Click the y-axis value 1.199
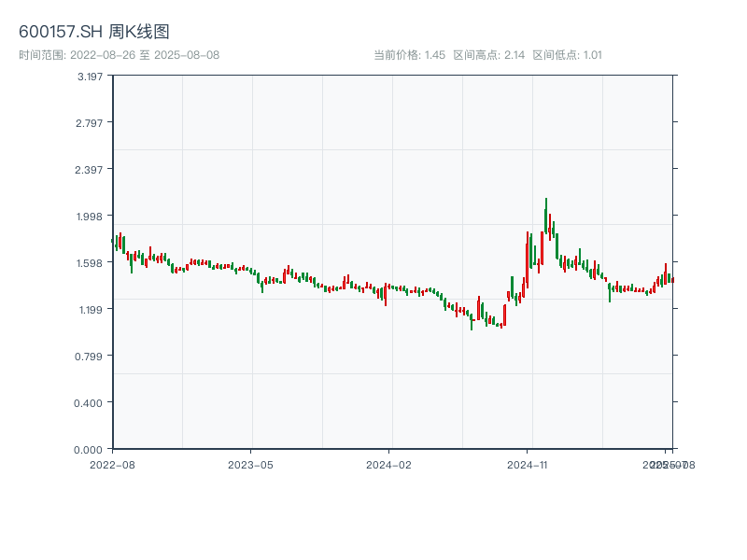The height and width of the screenshot is (560, 747). [x=91, y=310]
